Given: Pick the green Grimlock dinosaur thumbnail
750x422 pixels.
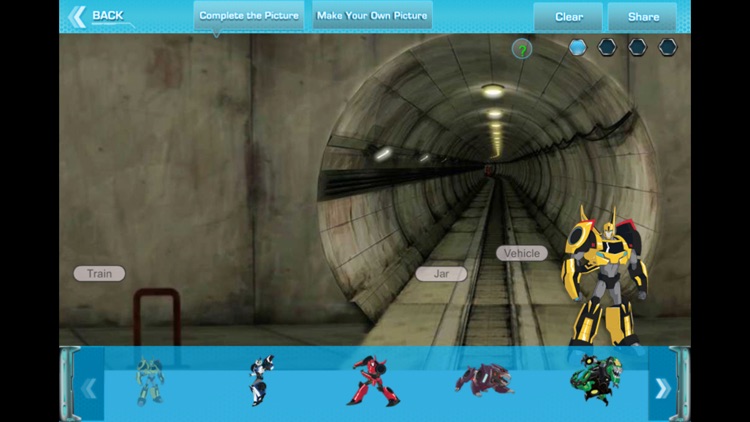Looking at the screenshot, I should 596,380.
